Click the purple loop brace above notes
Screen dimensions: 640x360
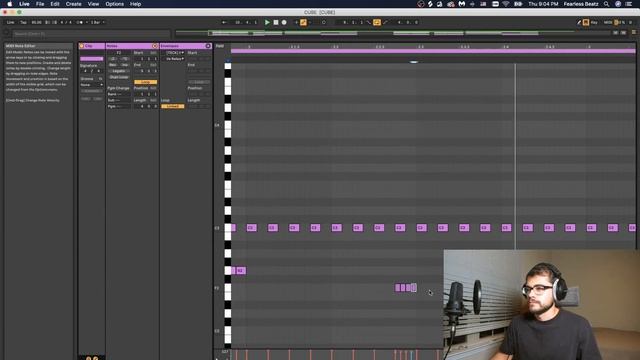pos(433,51)
